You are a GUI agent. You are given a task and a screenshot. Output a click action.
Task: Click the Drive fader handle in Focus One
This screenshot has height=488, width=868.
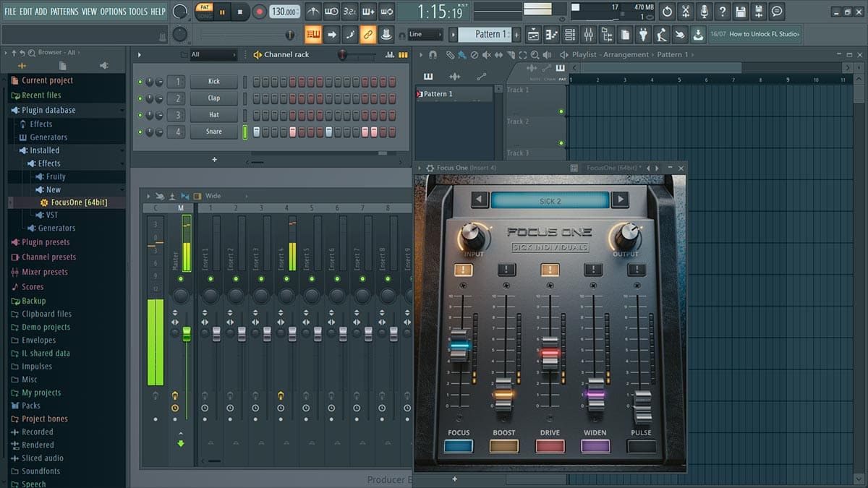550,354
